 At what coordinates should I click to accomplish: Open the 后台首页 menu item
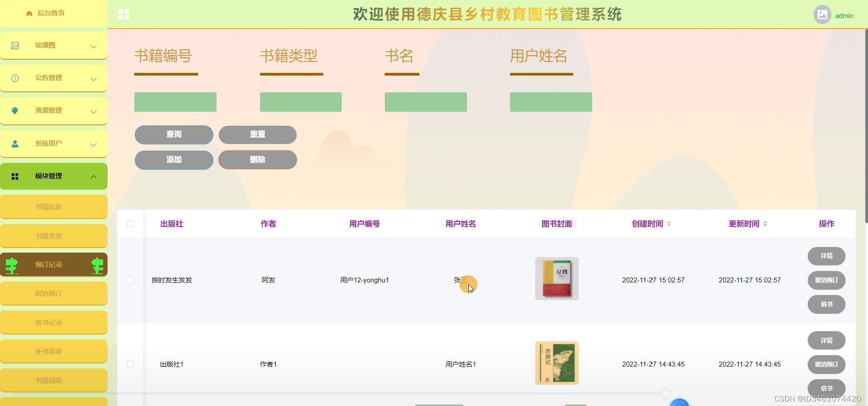[54, 13]
